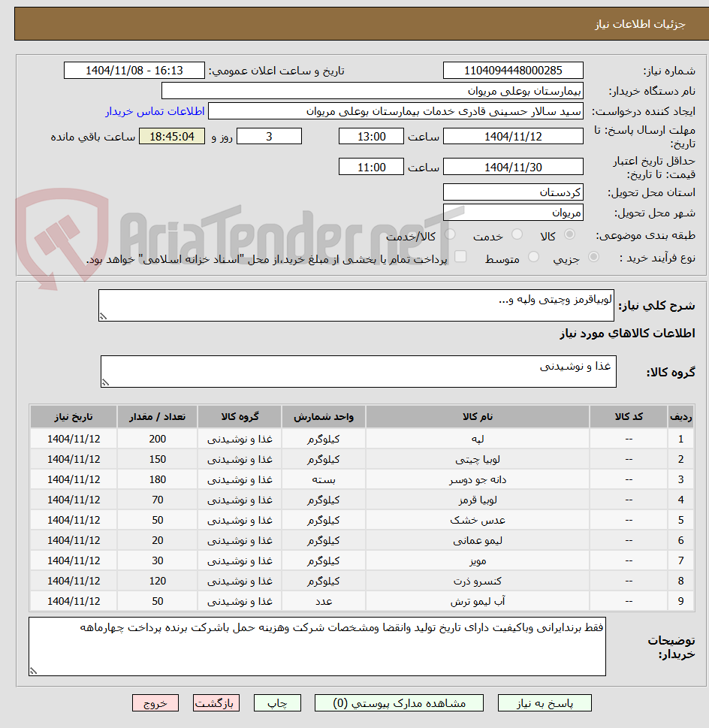Click quantity 120 in کنسرو ذرت row

[x=157, y=581]
